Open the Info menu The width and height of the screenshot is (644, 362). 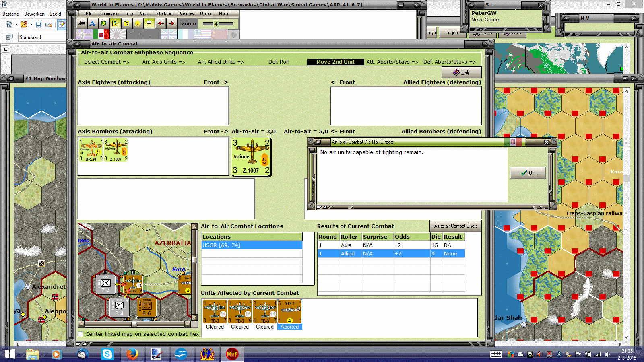point(129,14)
